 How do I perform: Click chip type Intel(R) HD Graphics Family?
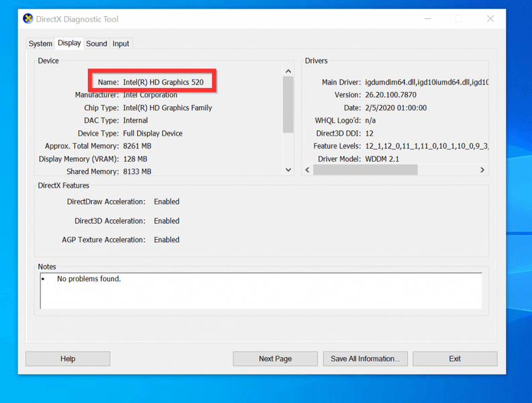tap(167, 108)
